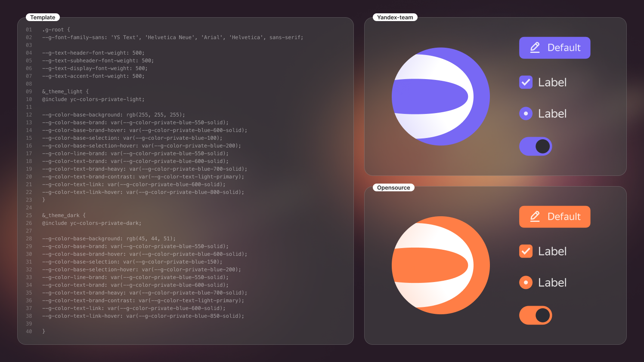
Task: Click the purple Default button text
Action: 564,47
